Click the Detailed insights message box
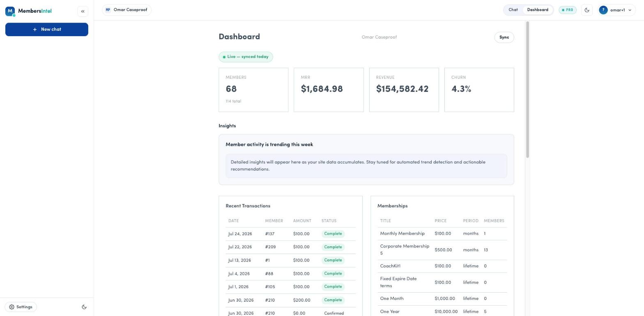 (366, 166)
